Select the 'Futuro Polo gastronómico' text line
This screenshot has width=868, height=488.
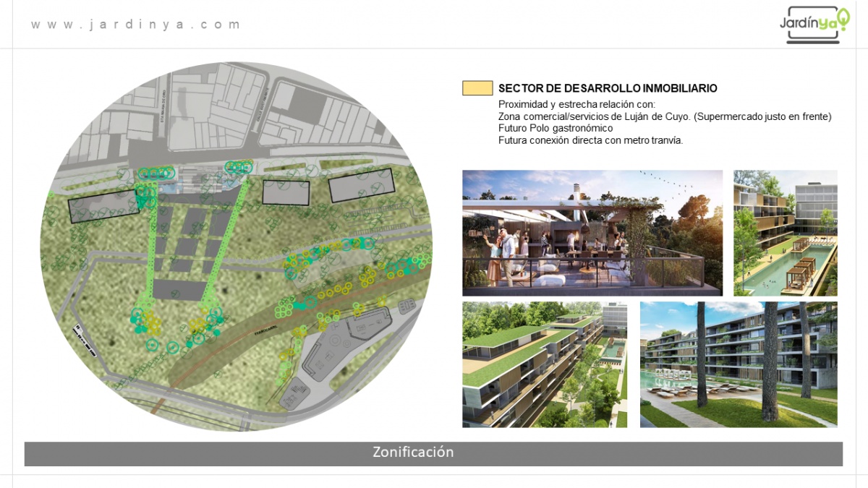pos(555,128)
